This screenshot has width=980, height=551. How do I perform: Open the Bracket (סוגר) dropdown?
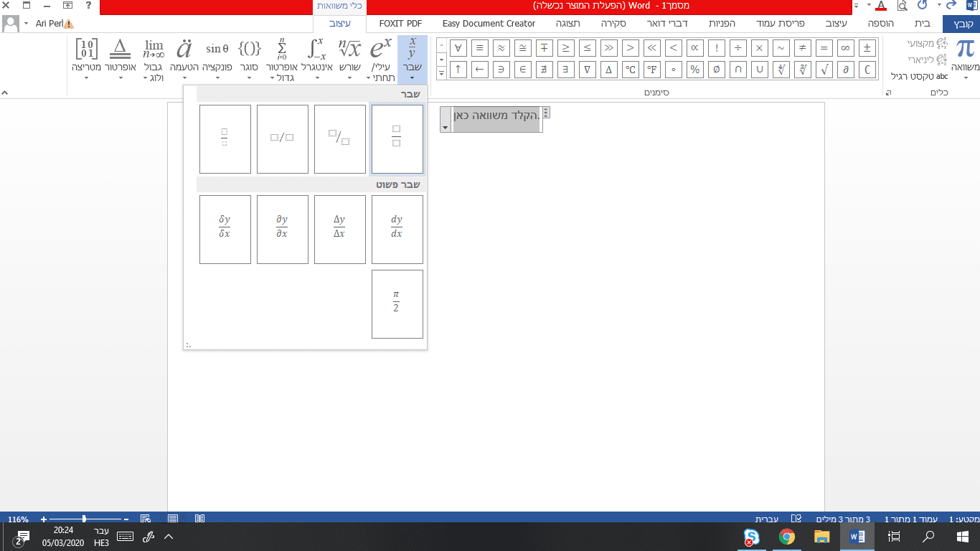click(x=249, y=60)
